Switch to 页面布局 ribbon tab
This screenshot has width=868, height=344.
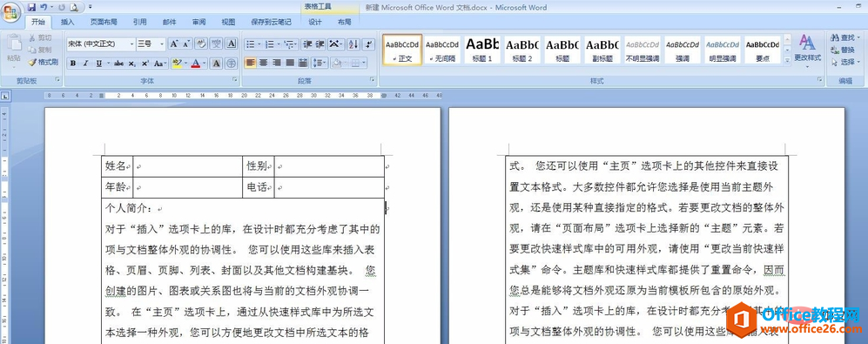coord(104,22)
